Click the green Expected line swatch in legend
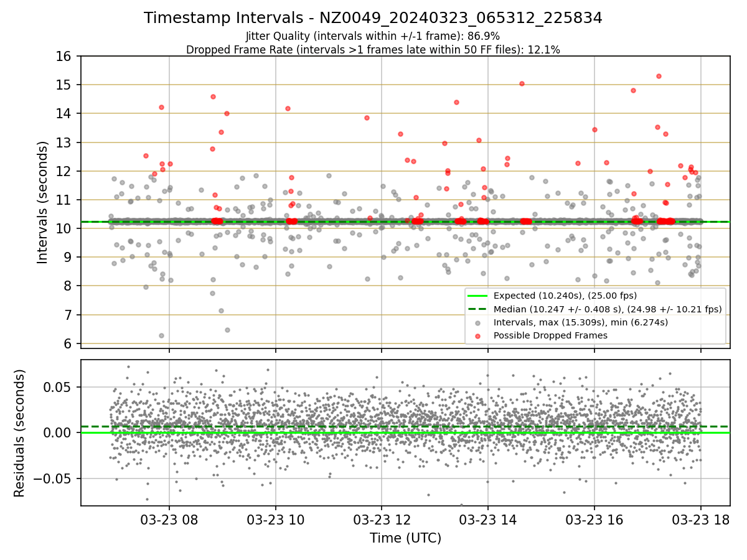The height and width of the screenshot is (560, 747). pyautogui.click(x=478, y=296)
